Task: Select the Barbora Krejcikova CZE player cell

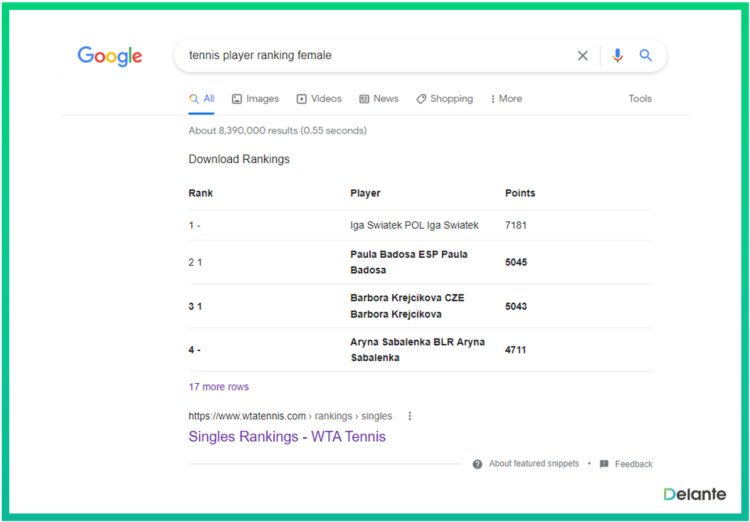Action: pos(408,306)
